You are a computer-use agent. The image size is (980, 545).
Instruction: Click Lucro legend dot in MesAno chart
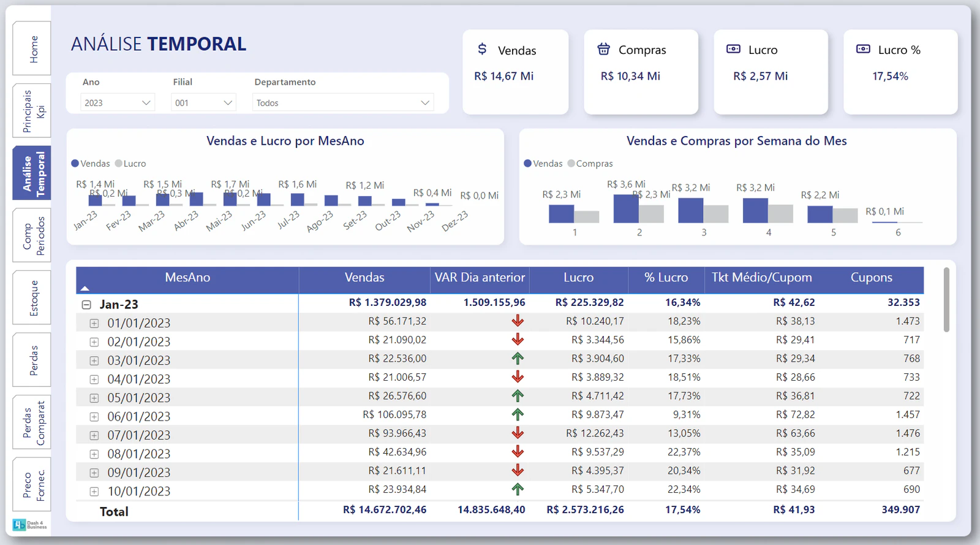(x=119, y=164)
